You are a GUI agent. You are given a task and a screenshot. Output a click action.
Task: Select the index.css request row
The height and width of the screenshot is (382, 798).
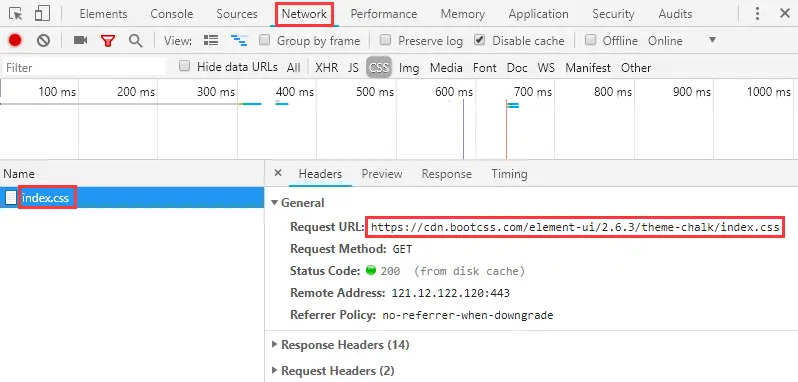[132, 197]
